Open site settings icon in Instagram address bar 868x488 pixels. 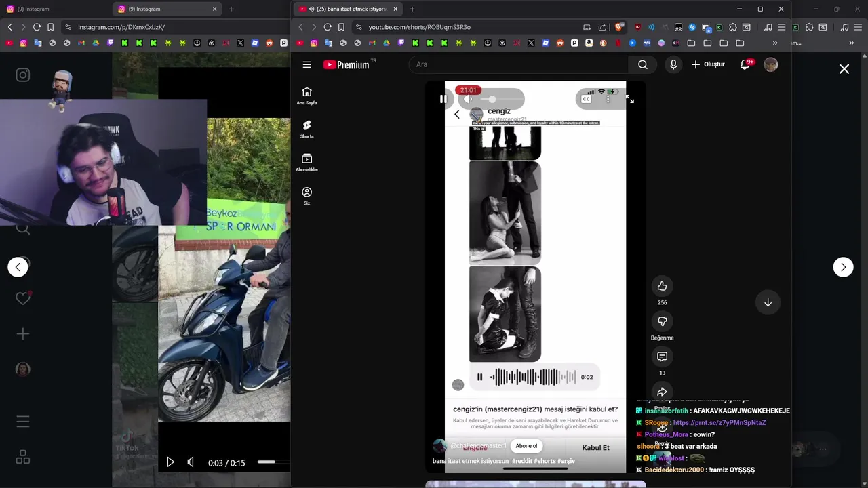(68, 27)
